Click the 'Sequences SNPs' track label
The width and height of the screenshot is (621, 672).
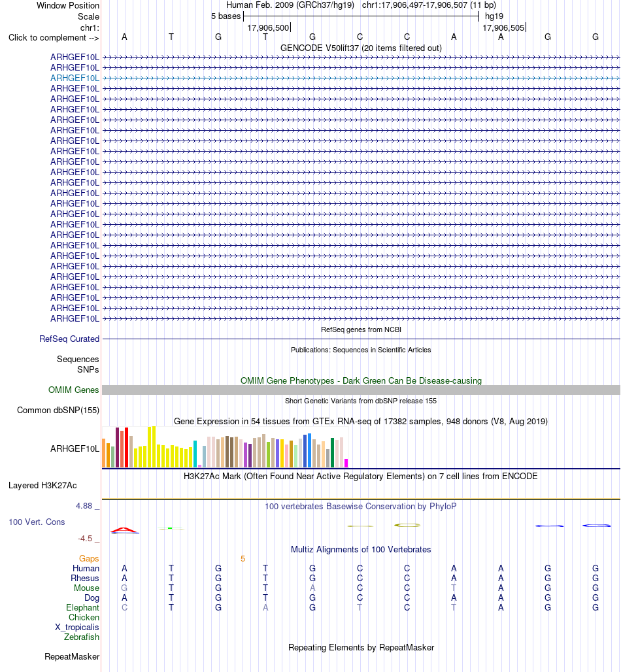click(x=78, y=364)
